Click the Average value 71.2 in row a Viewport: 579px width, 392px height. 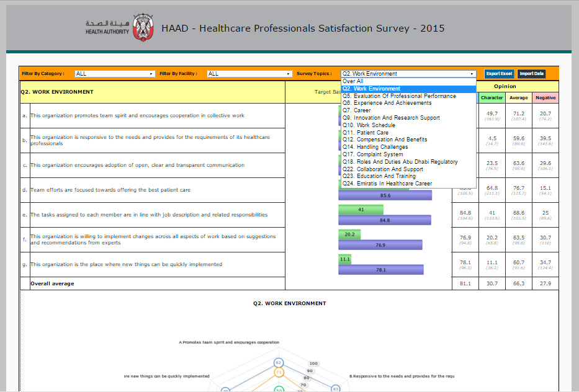(x=519, y=114)
